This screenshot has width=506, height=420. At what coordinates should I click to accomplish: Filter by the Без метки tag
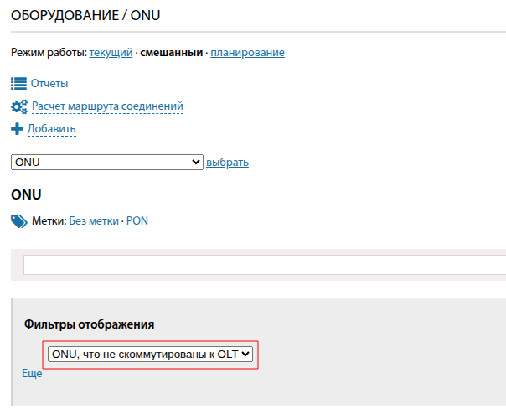coord(94,221)
